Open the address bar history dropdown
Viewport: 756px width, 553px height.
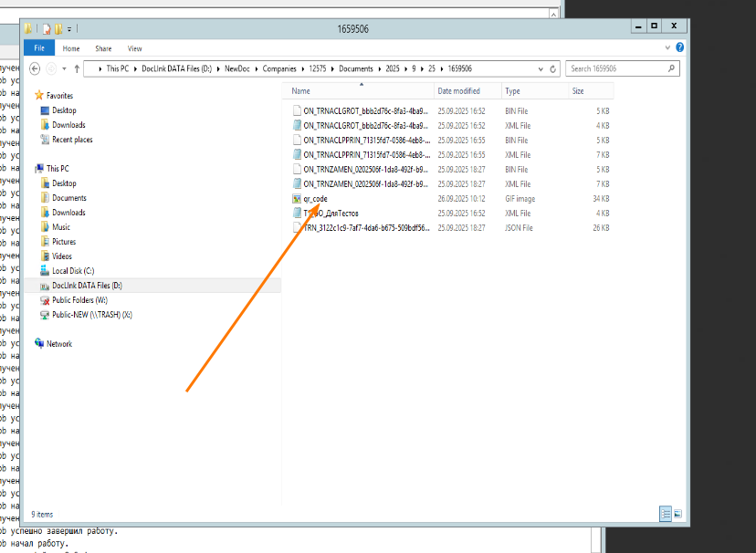541,68
